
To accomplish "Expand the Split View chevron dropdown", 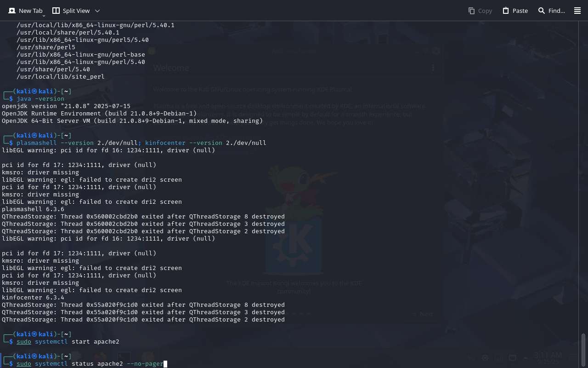I will coord(97,11).
